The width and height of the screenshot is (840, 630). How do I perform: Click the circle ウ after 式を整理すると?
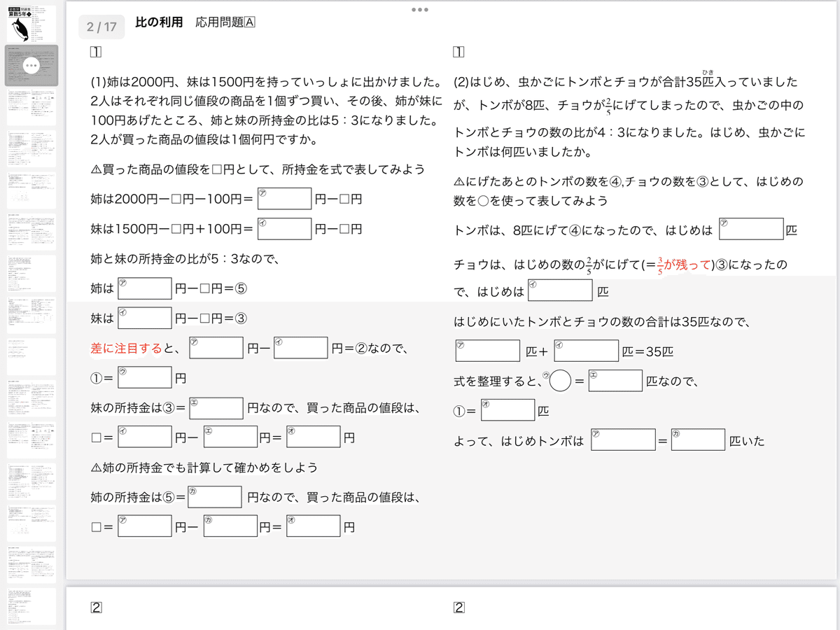[x=559, y=381]
